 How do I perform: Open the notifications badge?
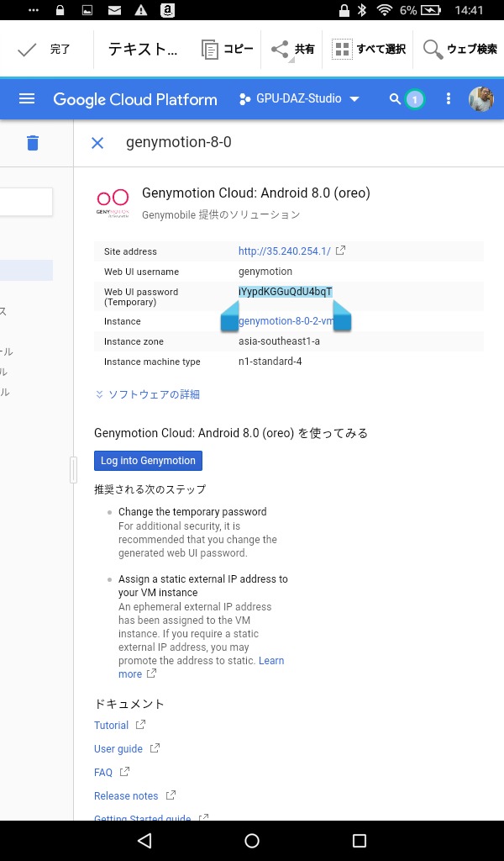pyautogui.click(x=415, y=99)
